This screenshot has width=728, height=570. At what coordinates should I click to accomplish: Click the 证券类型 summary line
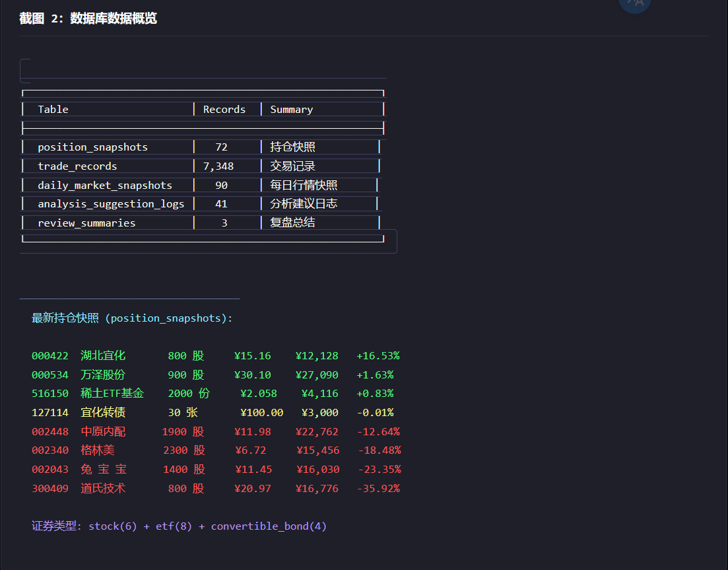point(180,526)
